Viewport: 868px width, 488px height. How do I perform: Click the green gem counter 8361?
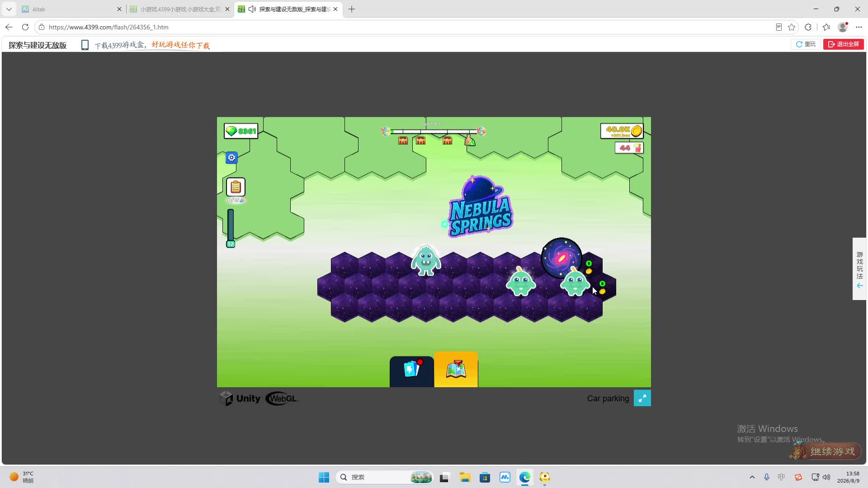pyautogui.click(x=241, y=131)
